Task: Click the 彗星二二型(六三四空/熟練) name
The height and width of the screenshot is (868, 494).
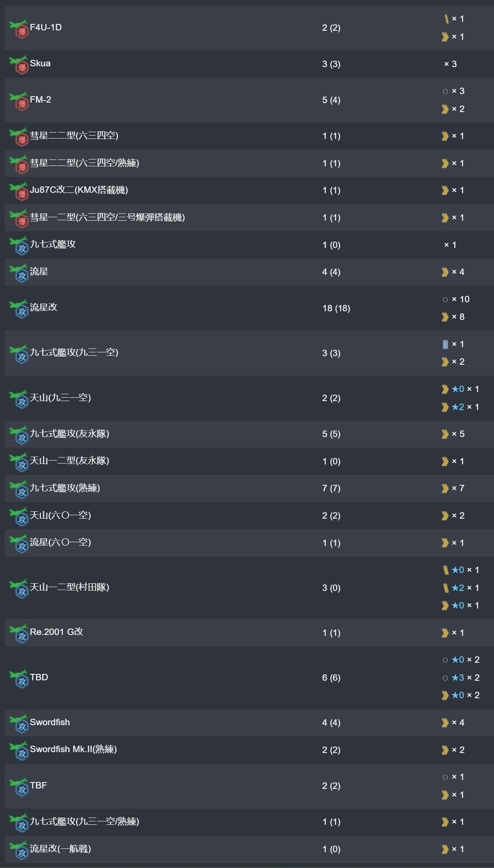Action: [84, 163]
